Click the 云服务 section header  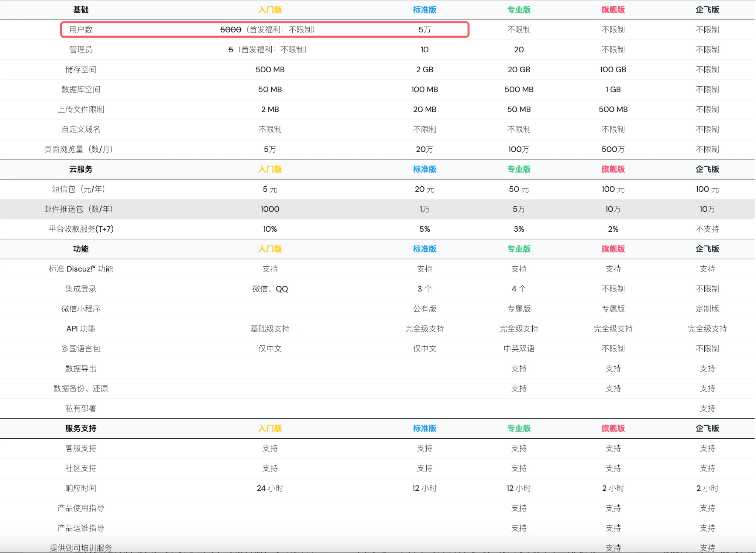tap(81, 169)
